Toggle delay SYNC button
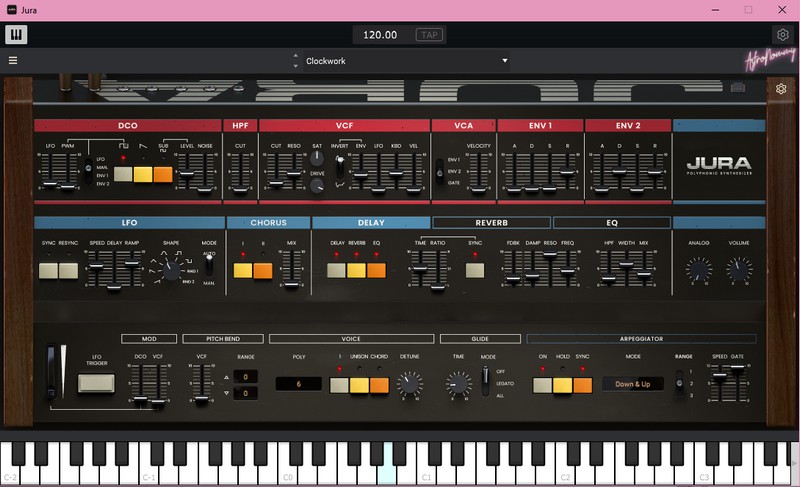Viewport: 800px width, 487px height. point(475,271)
